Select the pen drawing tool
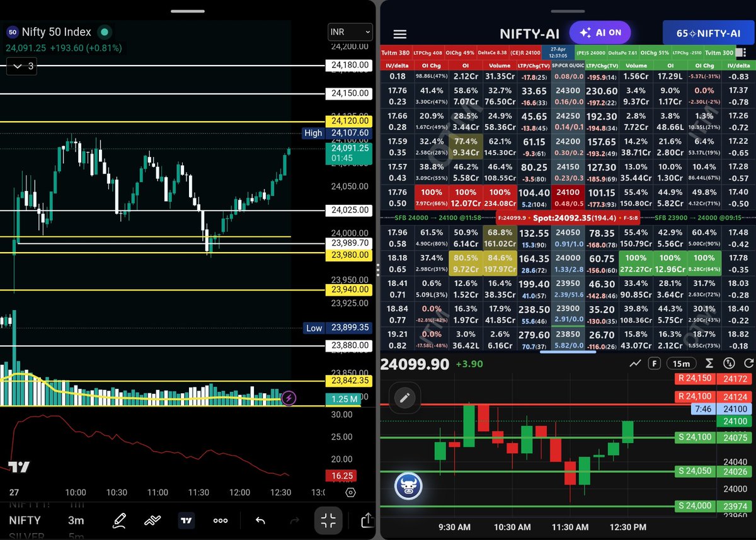 click(x=118, y=520)
